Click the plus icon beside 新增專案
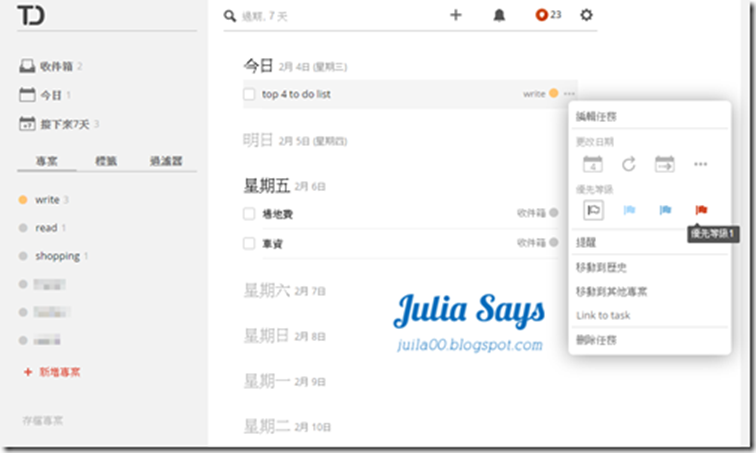756x453 pixels. point(28,372)
